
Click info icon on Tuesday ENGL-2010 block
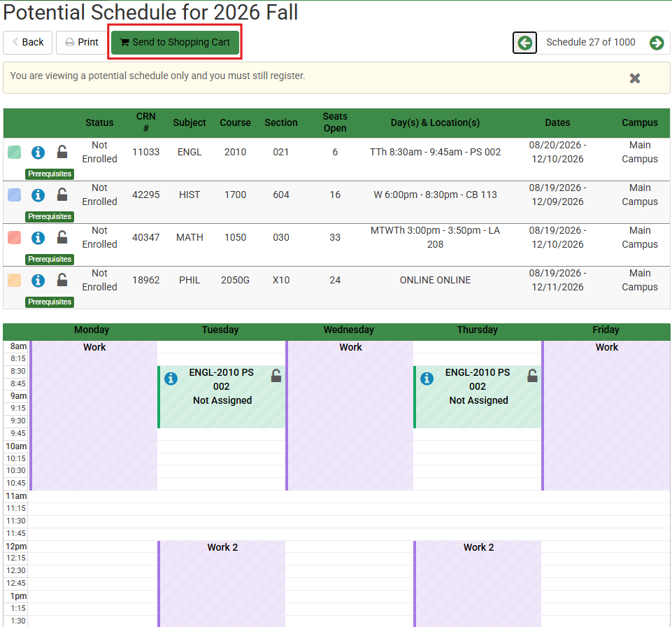171,379
